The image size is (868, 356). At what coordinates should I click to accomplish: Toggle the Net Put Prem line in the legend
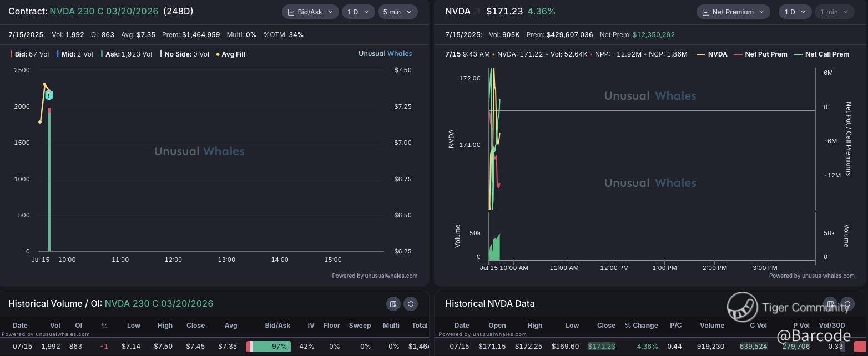760,54
